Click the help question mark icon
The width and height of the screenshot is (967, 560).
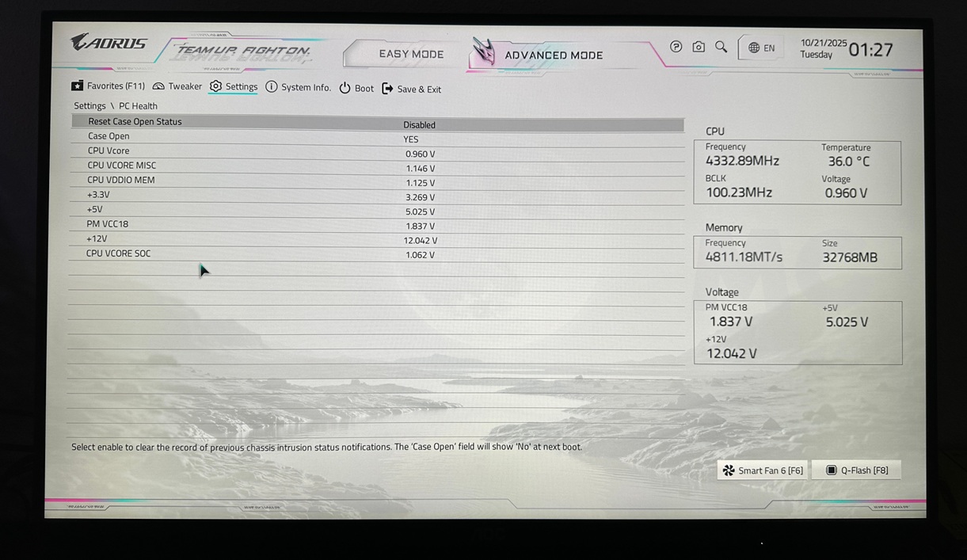(676, 47)
